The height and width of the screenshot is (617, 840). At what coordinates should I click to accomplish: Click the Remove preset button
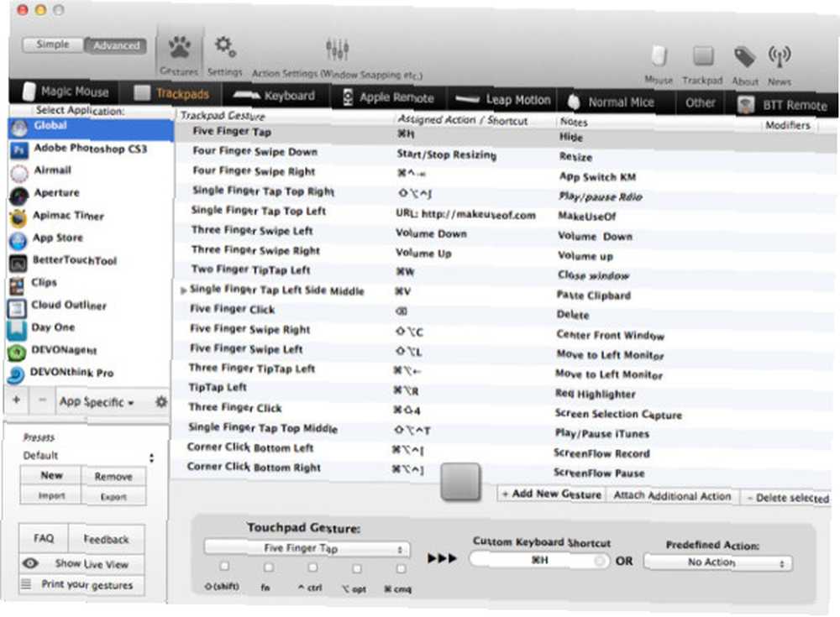tap(113, 477)
